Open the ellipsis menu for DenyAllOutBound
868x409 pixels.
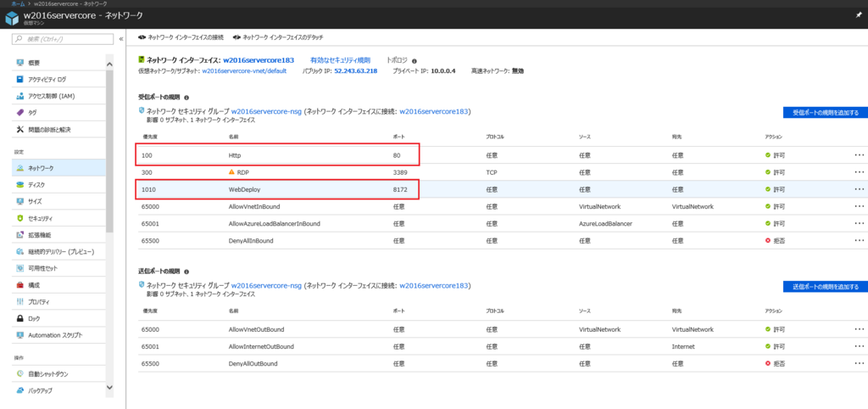[x=860, y=363]
